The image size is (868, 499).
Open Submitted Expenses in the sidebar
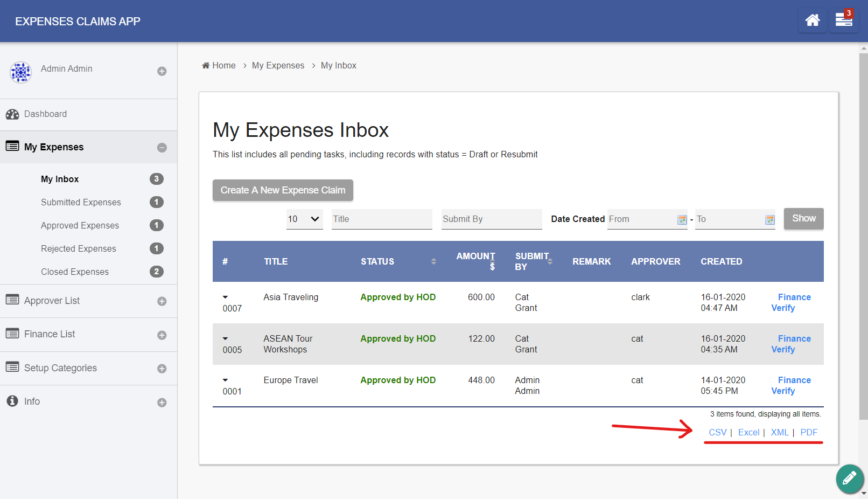tap(81, 202)
